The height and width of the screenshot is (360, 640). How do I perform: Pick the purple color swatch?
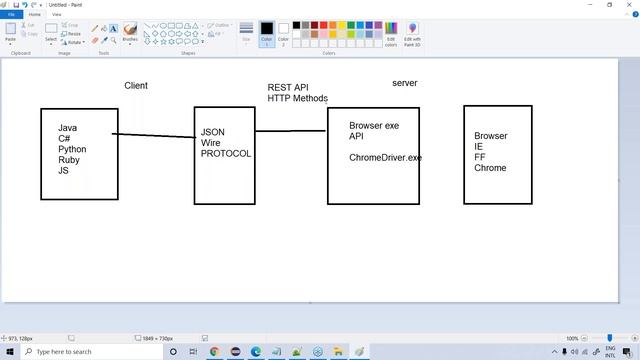tap(378, 25)
